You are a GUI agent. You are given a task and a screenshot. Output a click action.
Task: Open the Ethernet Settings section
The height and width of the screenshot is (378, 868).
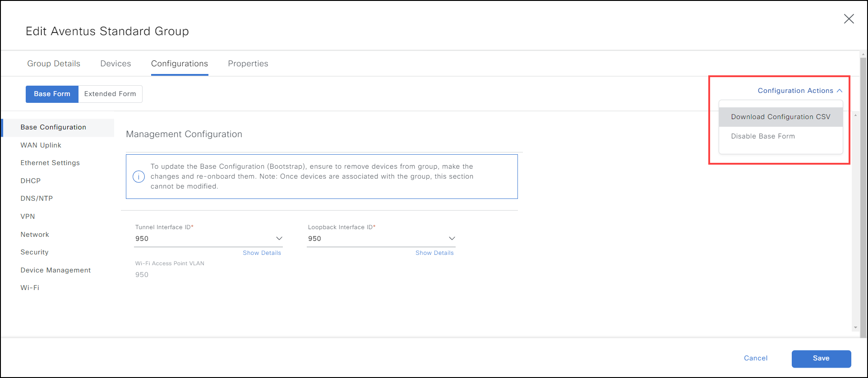click(x=50, y=163)
